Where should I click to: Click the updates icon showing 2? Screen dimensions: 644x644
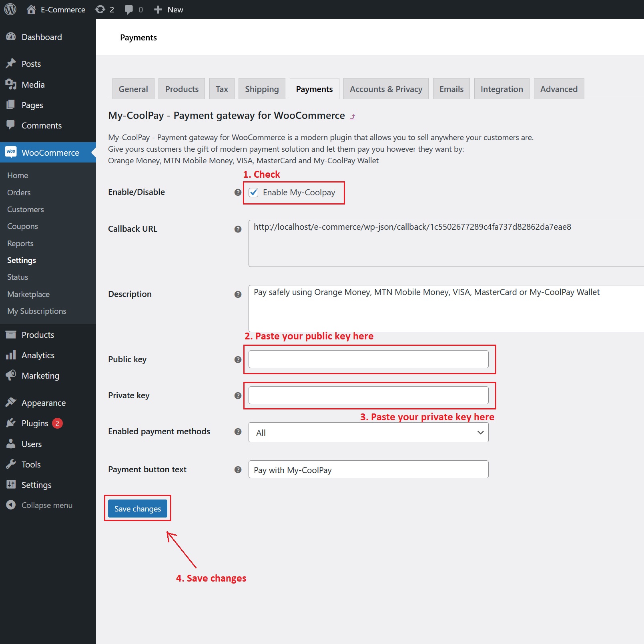[100, 9]
